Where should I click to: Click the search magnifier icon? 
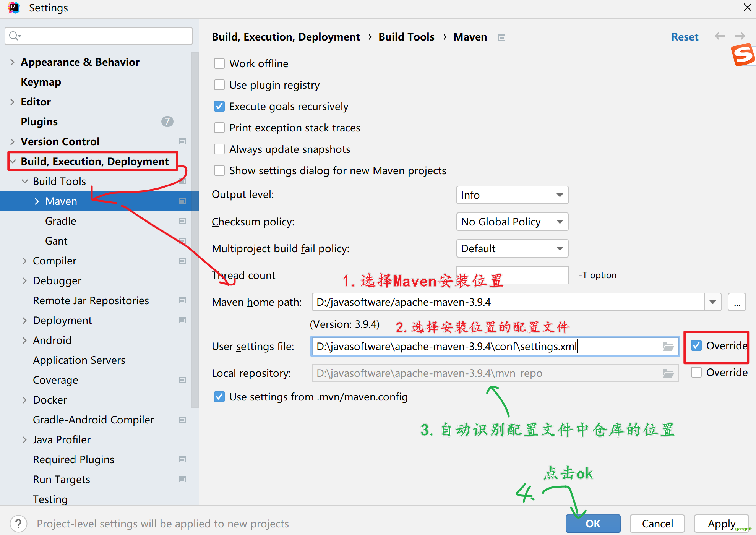[x=15, y=36]
